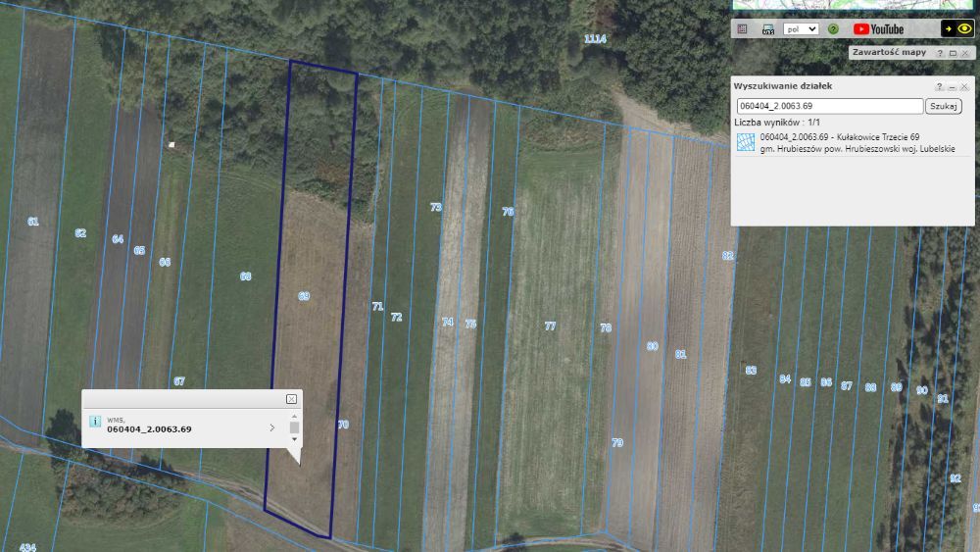Click parcel label 81 on the map

pyautogui.click(x=681, y=355)
